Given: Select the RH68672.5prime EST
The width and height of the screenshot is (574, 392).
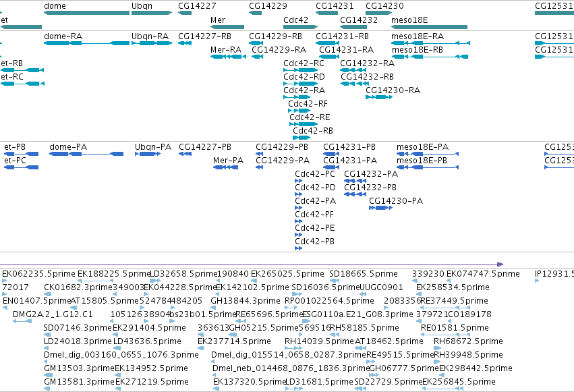Looking at the screenshot, I should 437,348.
